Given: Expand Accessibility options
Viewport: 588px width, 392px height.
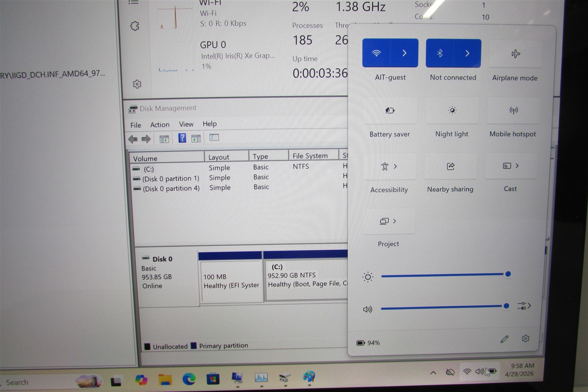Looking at the screenshot, I should (x=389, y=166).
